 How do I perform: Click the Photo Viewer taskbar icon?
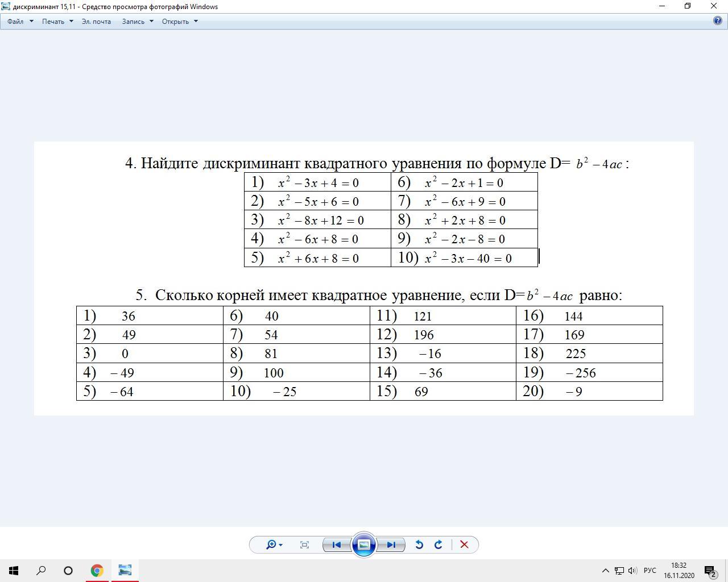125,571
